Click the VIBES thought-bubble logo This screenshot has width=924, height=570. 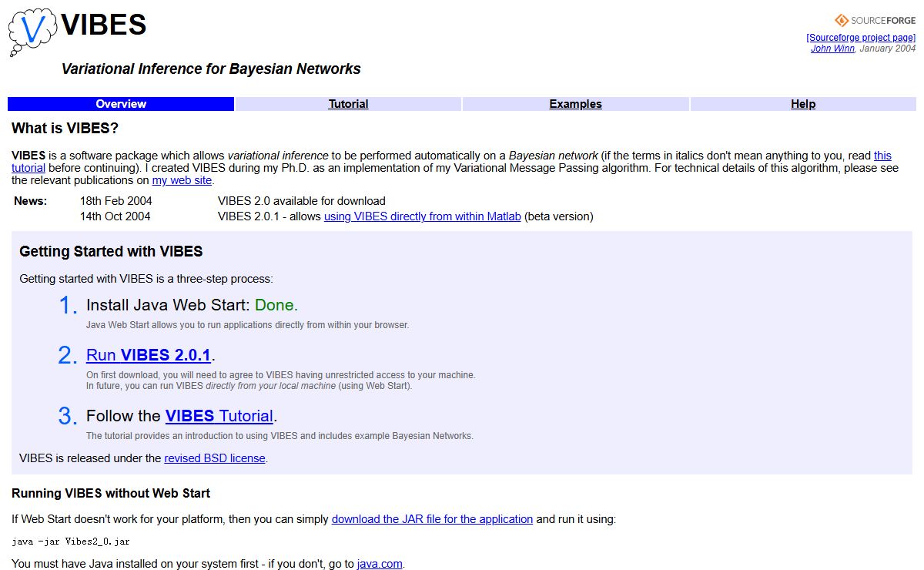coord(32,32)
